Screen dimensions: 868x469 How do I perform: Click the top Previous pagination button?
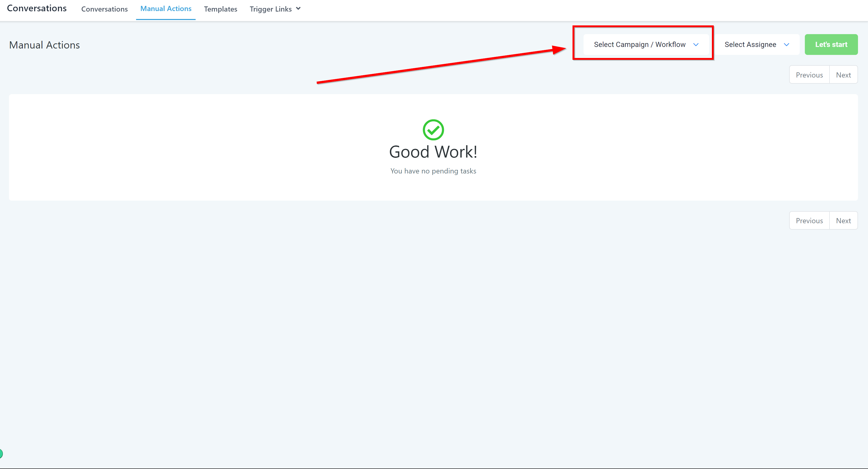(x=809, y=75)
